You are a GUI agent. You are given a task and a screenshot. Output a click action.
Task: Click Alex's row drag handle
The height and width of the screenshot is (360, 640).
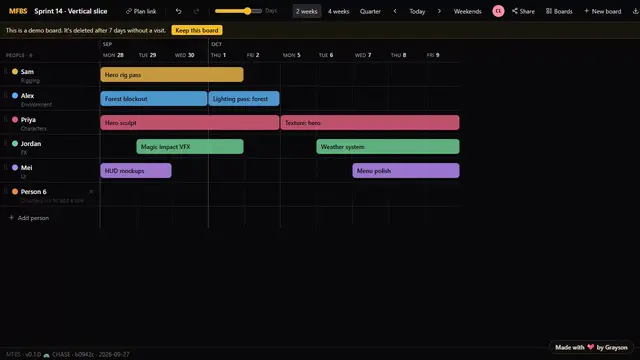[x=5, y=96]
